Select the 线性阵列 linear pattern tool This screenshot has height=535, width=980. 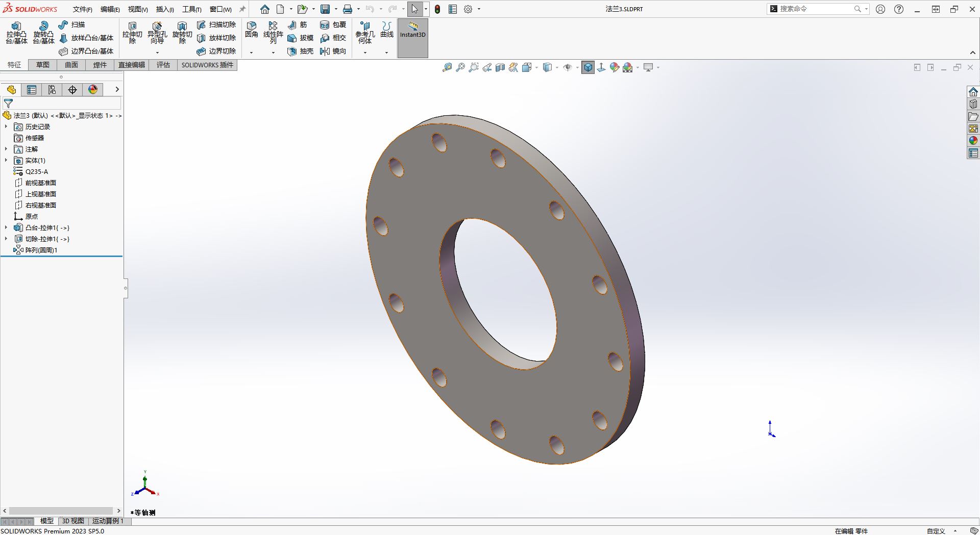click(x=273, y=33)
